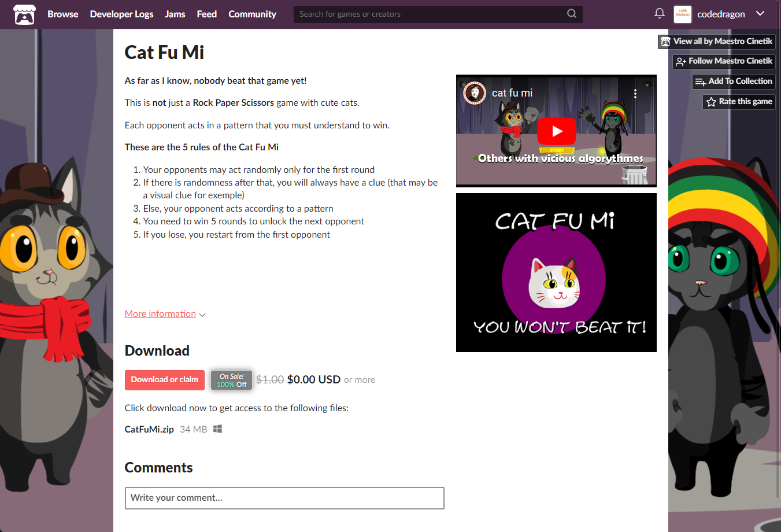The height and width of the screenshot is (532, 781).
Task: Open the cat fu mi video title
Action: tap(512, 93)
